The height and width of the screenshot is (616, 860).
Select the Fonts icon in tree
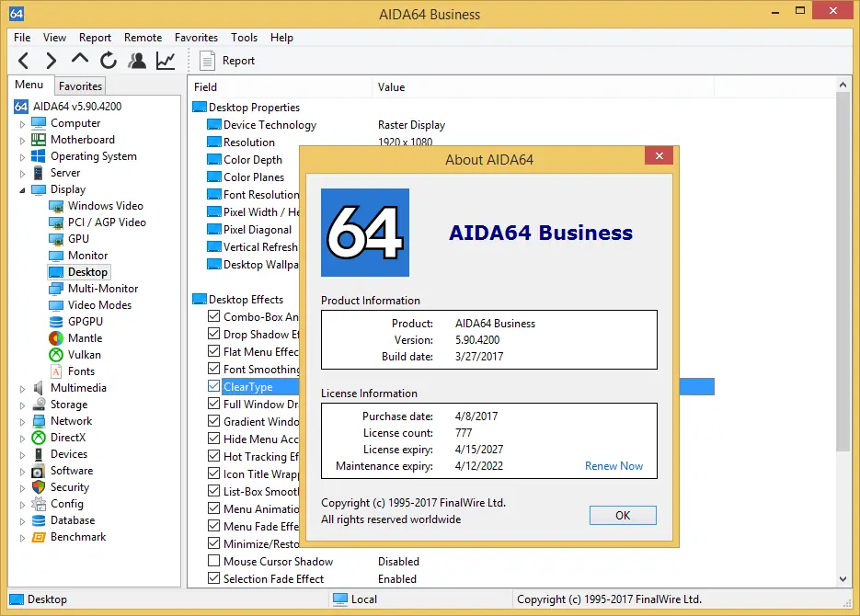pos(56,371)
